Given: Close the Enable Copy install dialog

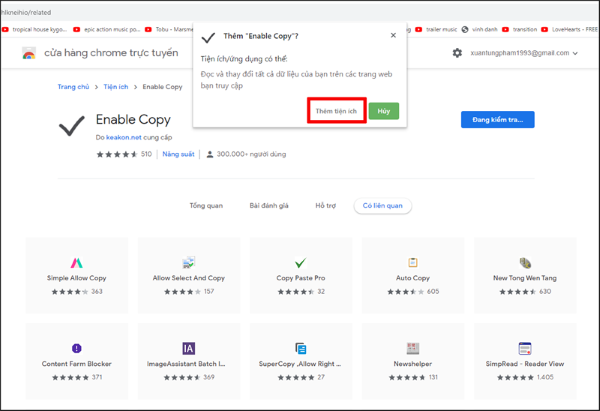Looking at the screenshot, I should (393, 35).
